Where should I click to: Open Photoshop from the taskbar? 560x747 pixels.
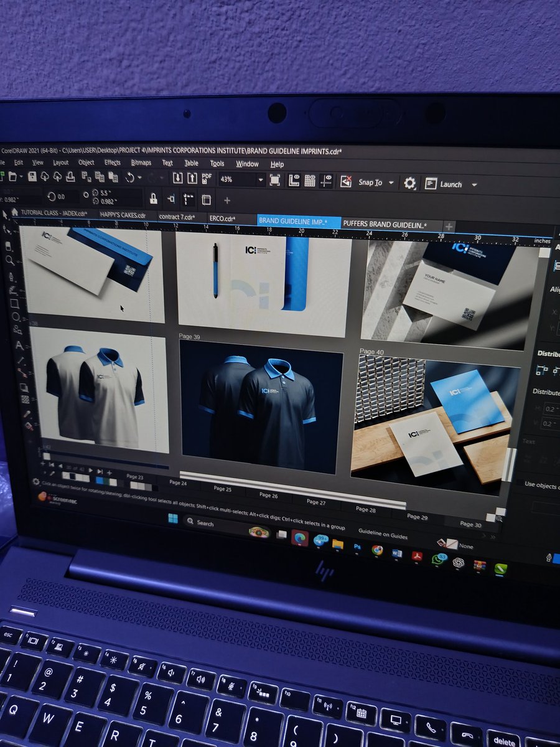click(x=358, y=546)
